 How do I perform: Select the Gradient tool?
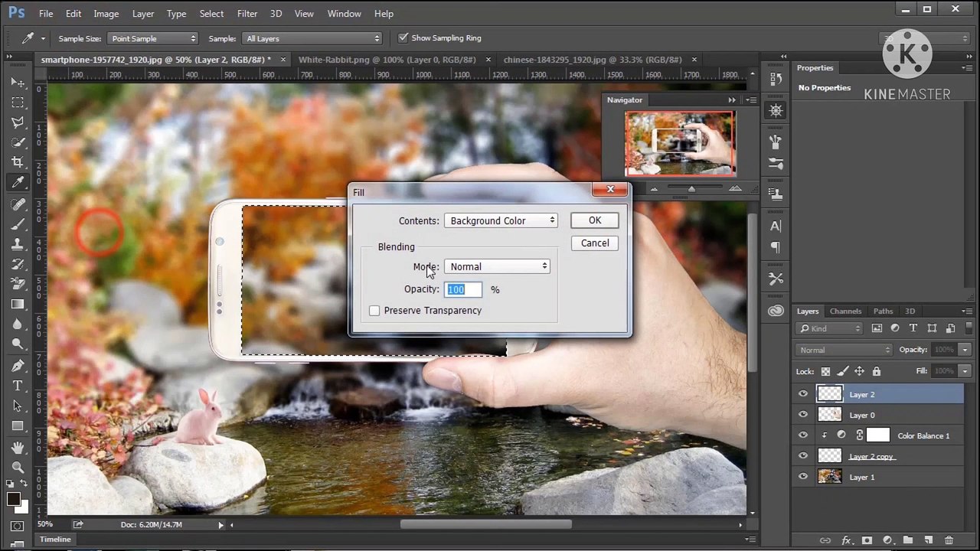[x=17, y=304]
